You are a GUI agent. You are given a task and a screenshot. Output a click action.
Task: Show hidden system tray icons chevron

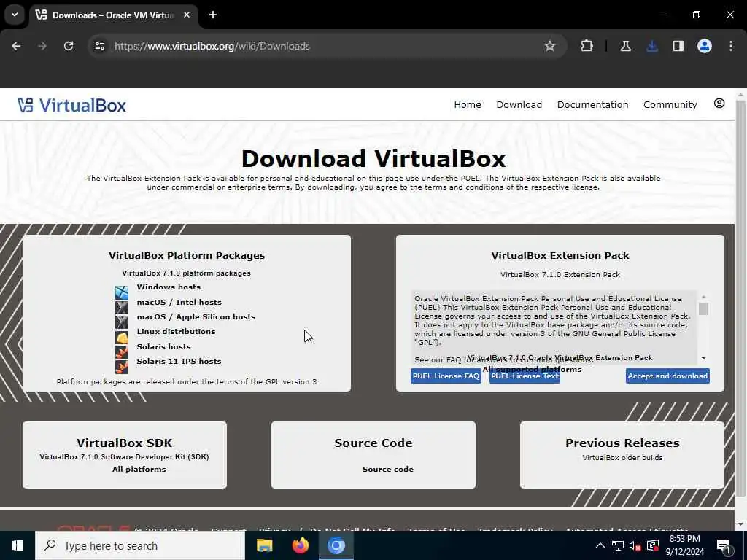(x=600, y=545)
